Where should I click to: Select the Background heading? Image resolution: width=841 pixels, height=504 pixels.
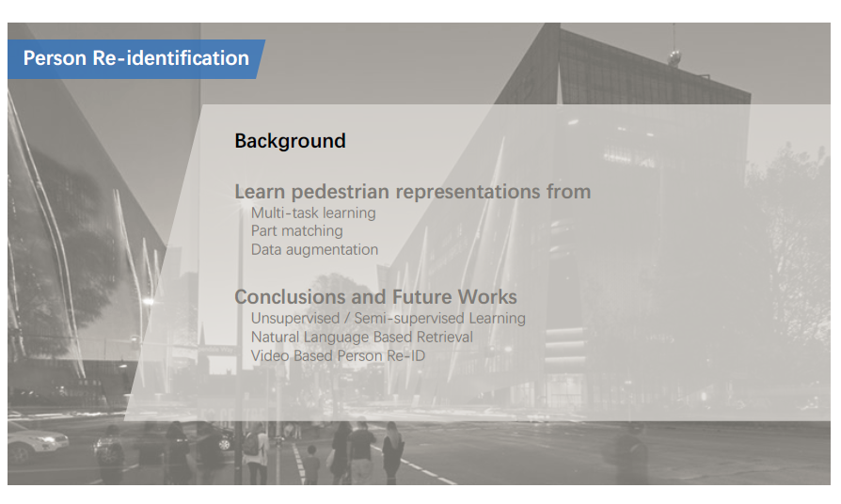(x=290, y=141)
